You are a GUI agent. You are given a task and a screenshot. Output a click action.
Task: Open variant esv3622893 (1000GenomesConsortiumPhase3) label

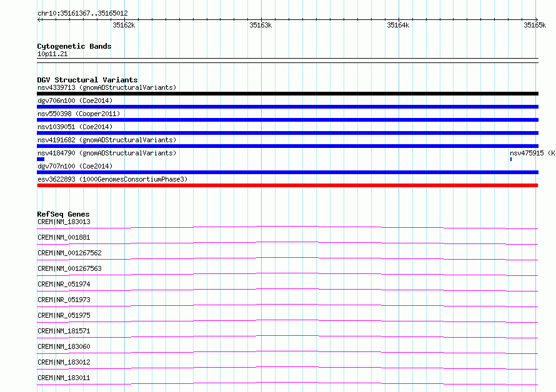(x=112, y=179)
